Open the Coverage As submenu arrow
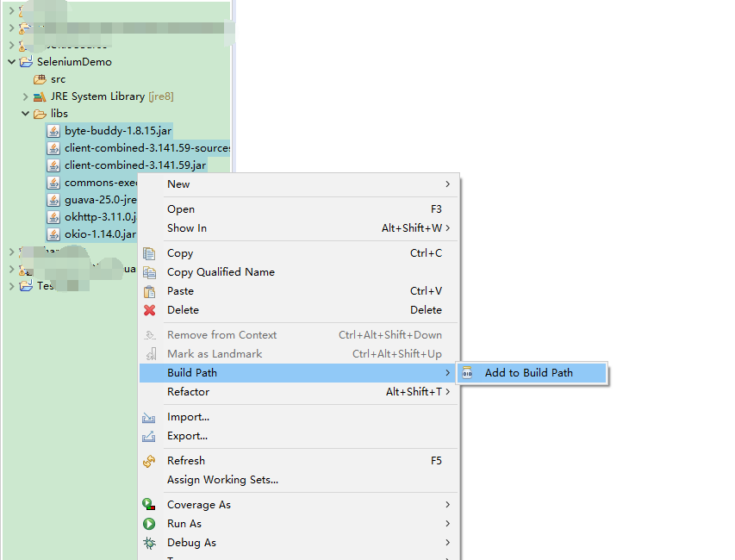The width and height of the screenshot is (735, 560). [x=448, y=505]
